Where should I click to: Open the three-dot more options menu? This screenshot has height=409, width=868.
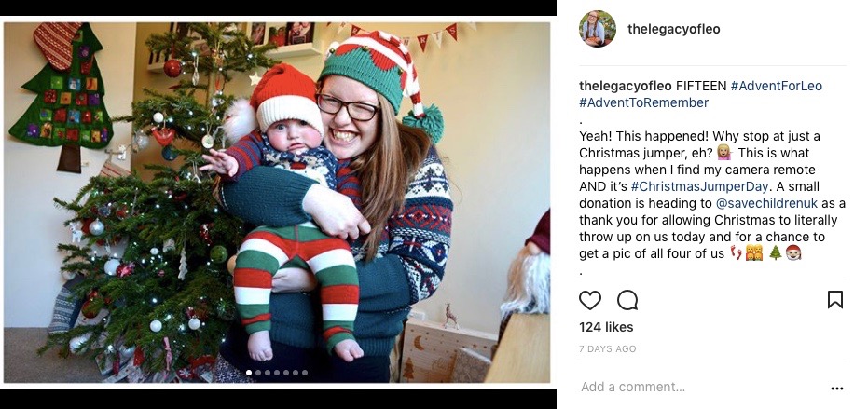click(836, 388)
